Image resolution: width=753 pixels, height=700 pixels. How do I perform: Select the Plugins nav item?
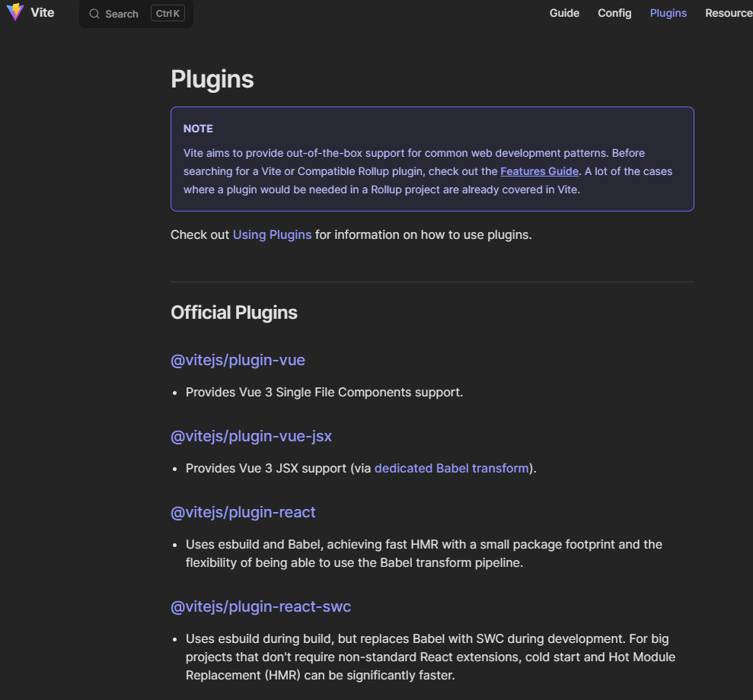pyautogui.click(x=668, y=13)
